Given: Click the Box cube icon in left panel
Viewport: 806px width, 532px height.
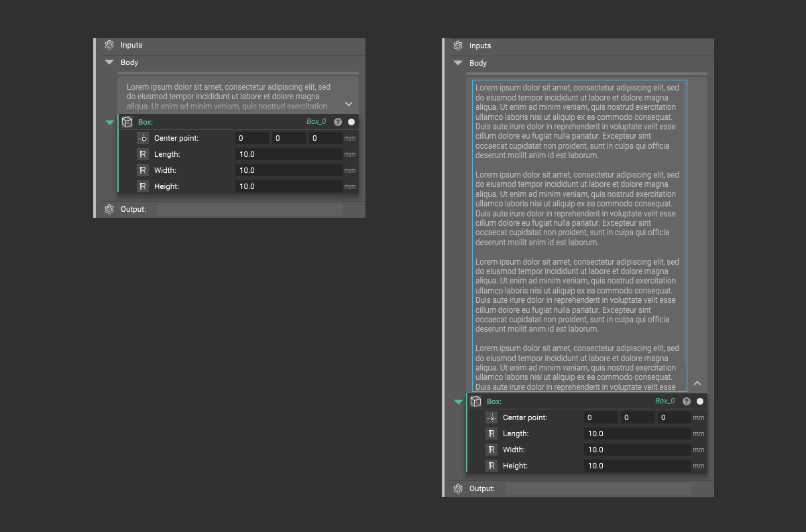Looking at the screenshot, I should (x=127, y=122).
